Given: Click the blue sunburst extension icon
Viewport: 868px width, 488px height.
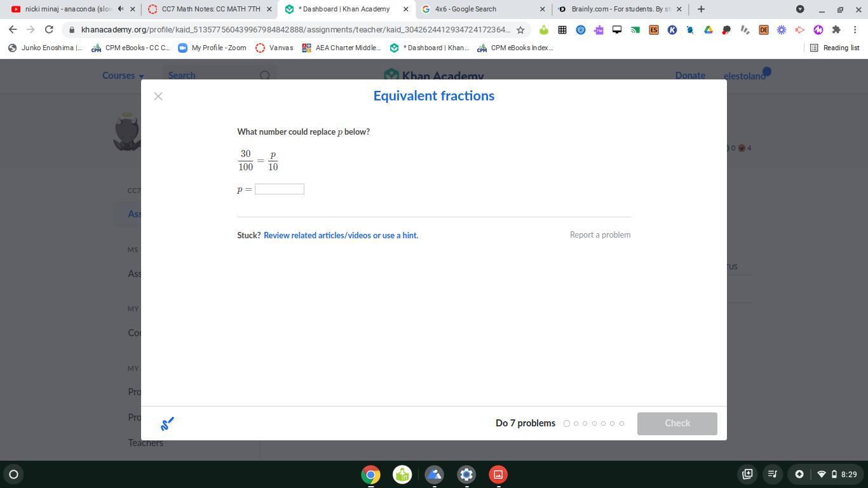Looking at the screenshot, I should tap(782, 30).
